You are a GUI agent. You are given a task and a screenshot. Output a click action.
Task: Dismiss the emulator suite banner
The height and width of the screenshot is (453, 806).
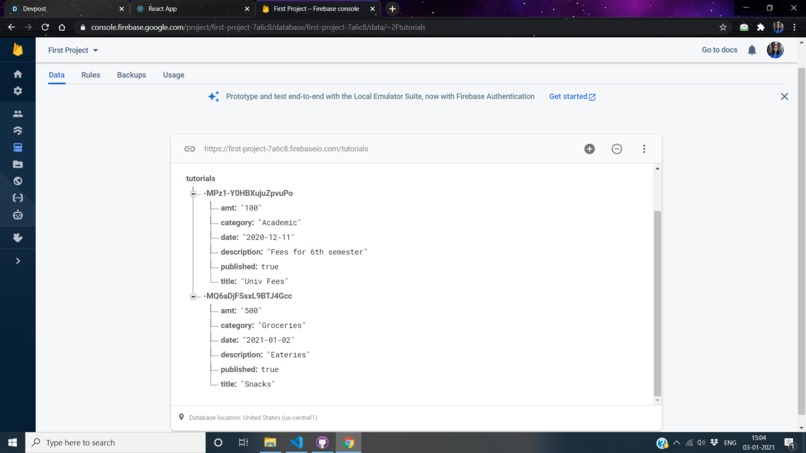pos(784,97)
